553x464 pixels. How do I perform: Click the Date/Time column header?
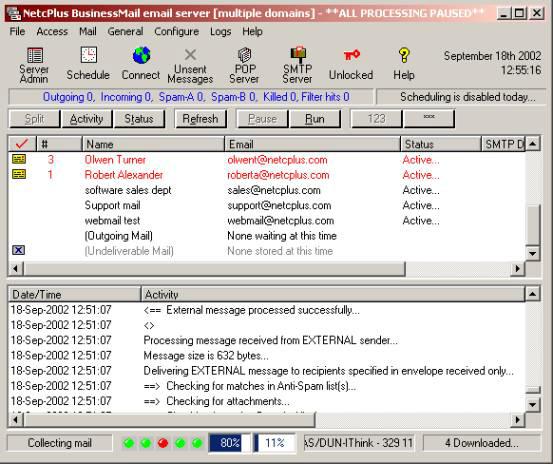coord(74,294)
